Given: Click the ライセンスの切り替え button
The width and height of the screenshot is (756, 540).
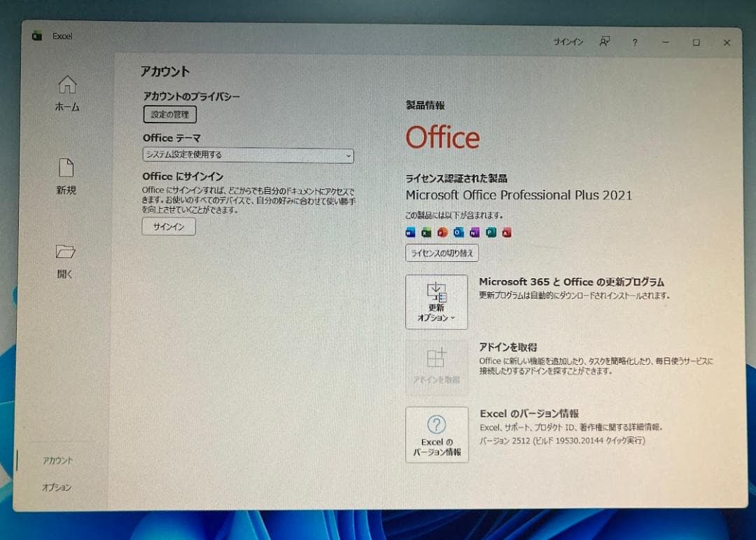Looking at the screenshot, I should tap(442, 253).
